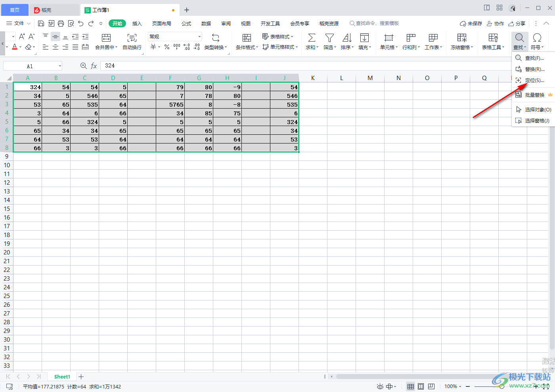Open Rows and Columns (行和列) dropdown
The image size is (555, 392).
411,42
